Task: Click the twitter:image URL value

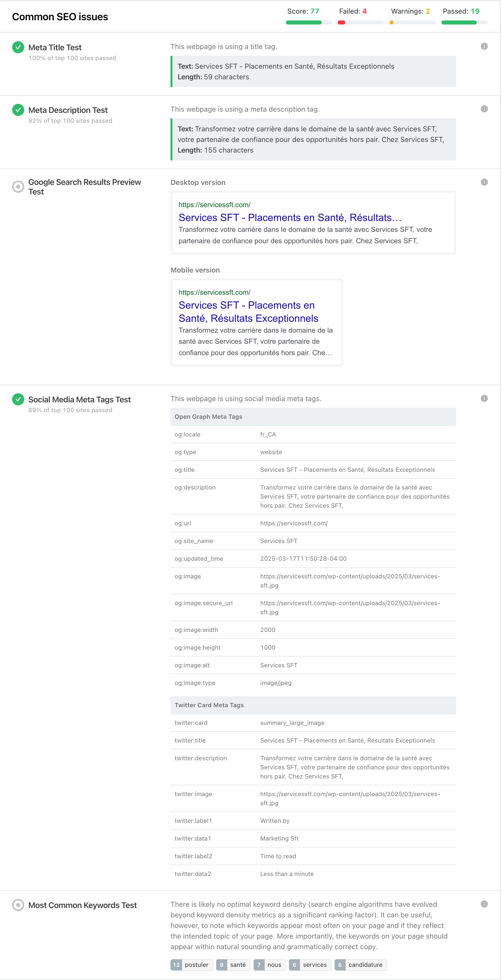Action: (350, 799)
